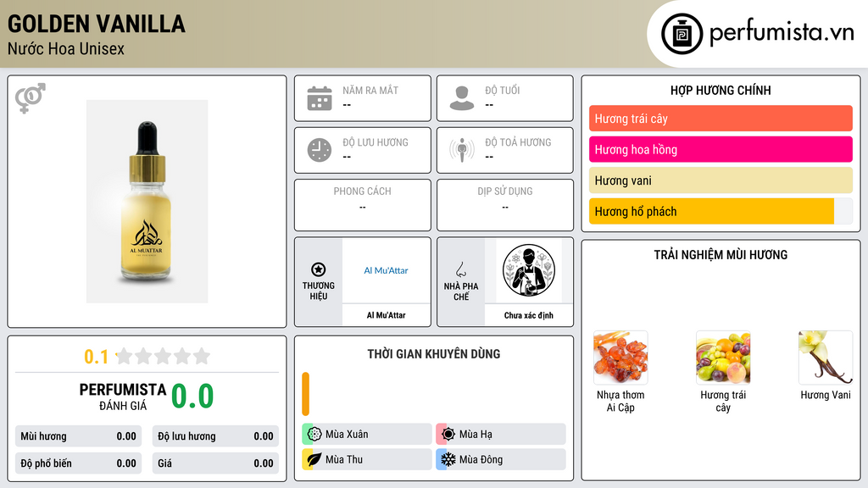
Task: Click the Mùa Xuân flower icon
Action: 314,434
